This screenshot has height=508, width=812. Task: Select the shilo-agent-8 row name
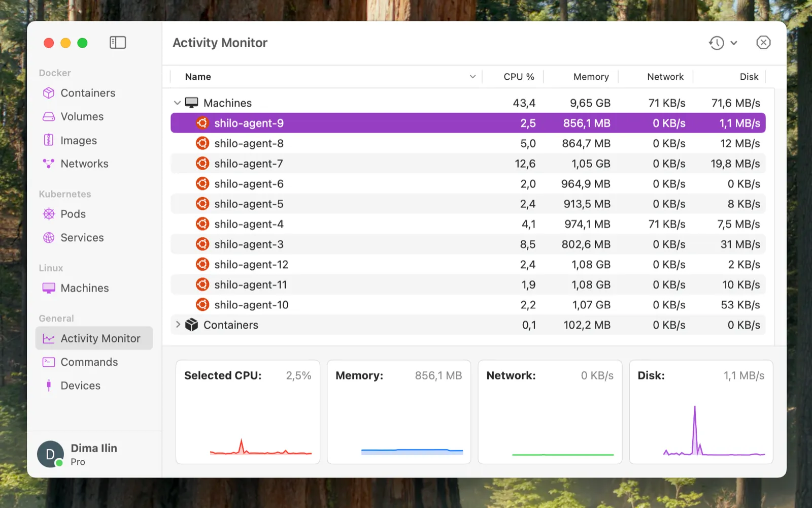(249, 144)
